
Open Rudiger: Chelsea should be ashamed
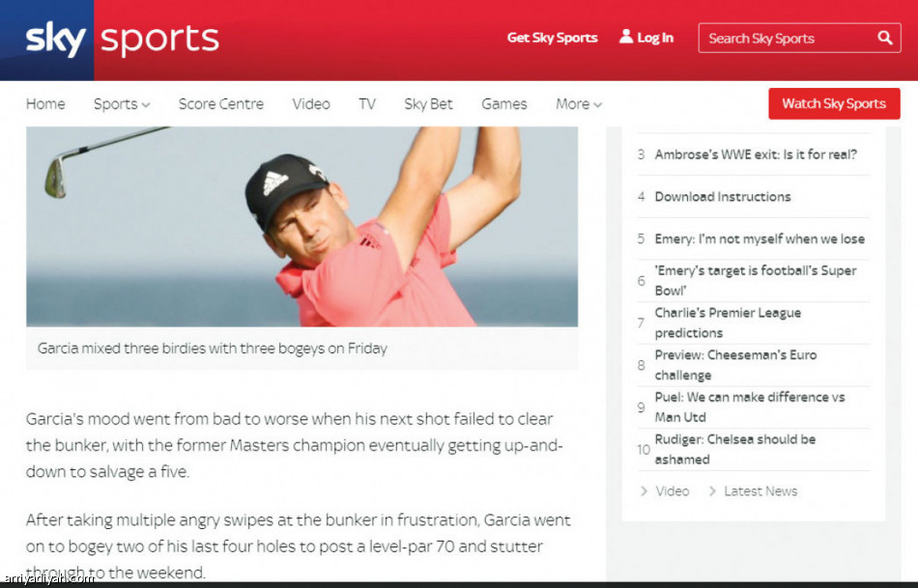734,449
